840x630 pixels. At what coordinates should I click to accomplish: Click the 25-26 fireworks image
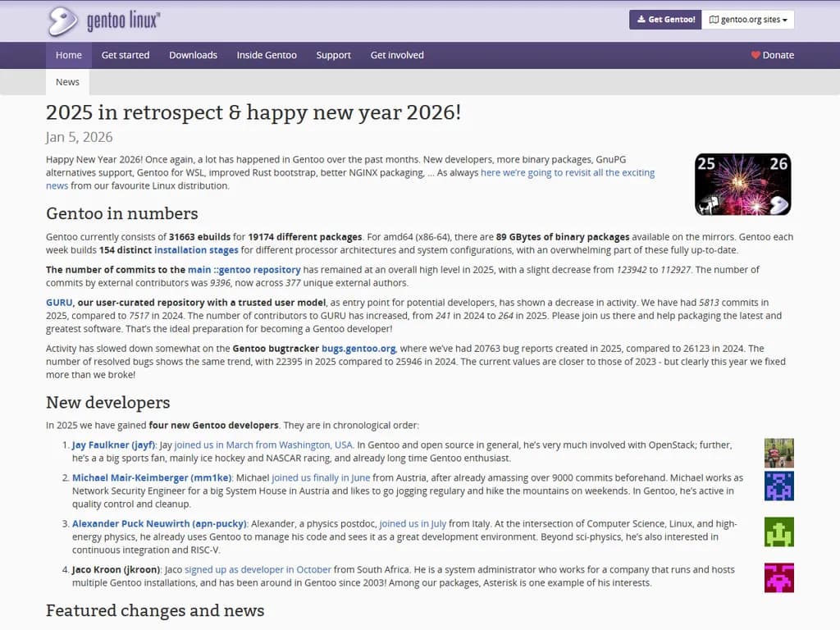click(x=742, y=183)
